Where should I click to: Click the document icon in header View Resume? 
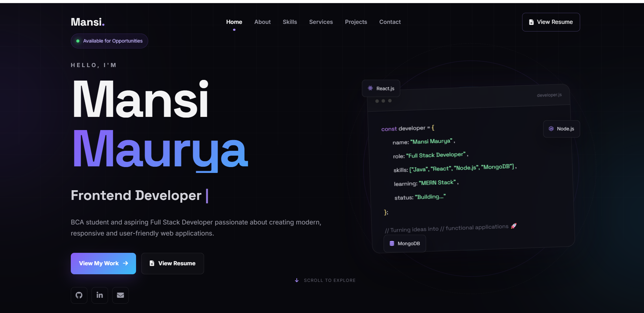[531, 22]
